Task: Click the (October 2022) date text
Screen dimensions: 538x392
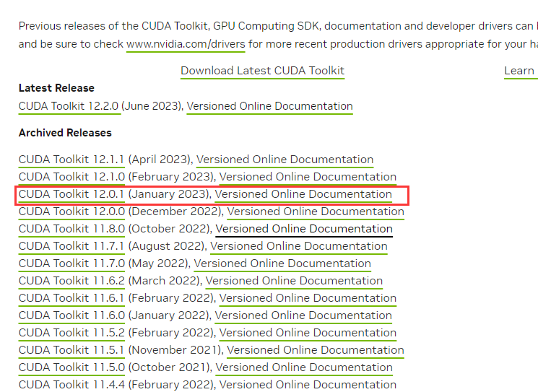Action: pyautogui.click(x=170, y=229)
